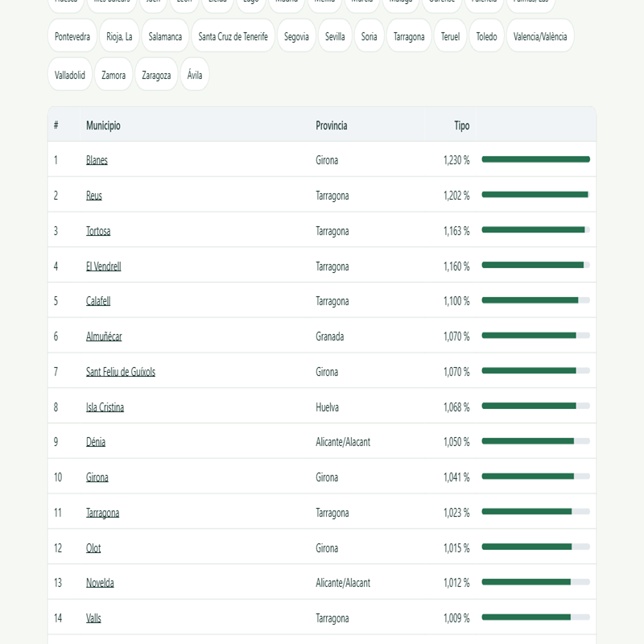Open the Tortosa municipality link
644x644 pixels.
tap(98, 231)
